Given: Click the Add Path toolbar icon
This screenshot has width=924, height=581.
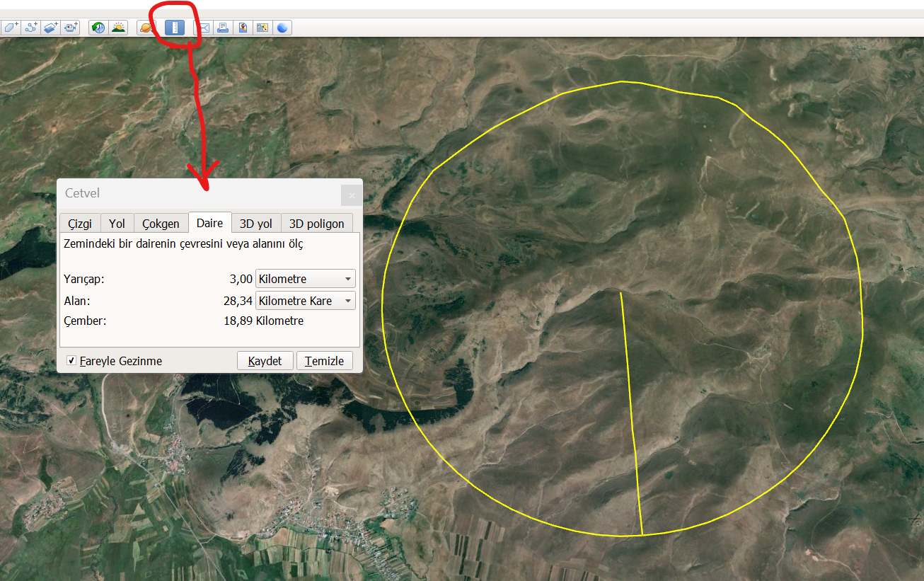Looking at the screenshot, I should point(30,28).
